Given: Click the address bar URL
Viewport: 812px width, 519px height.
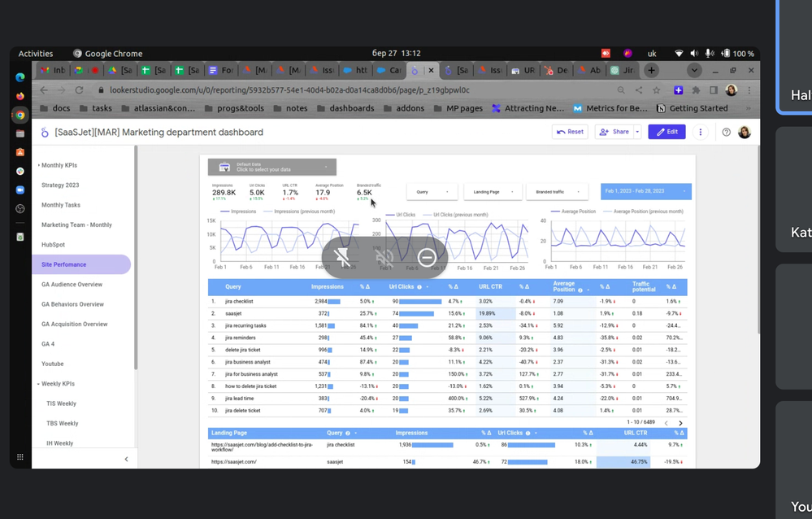Looking at the screenshot, I should [289, 90].
